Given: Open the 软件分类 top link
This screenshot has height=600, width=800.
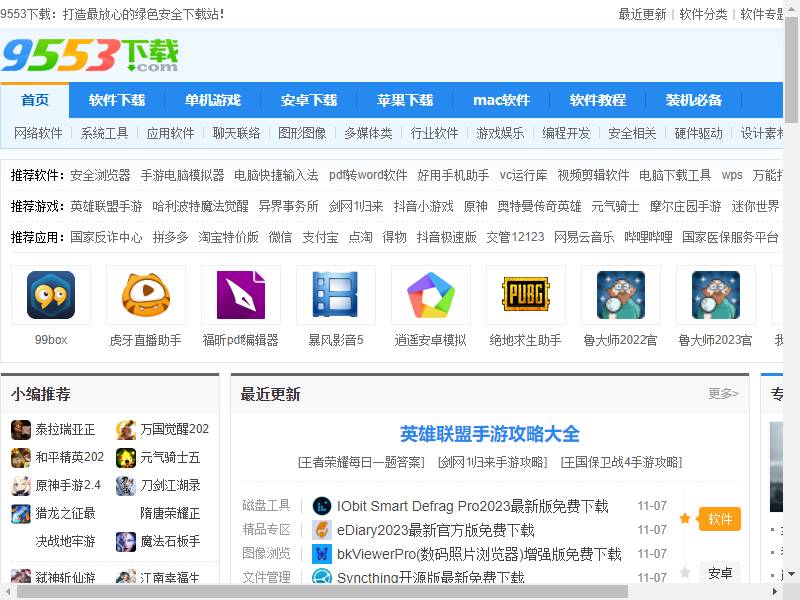Looking at the screenshot, I should click(703, 14).
